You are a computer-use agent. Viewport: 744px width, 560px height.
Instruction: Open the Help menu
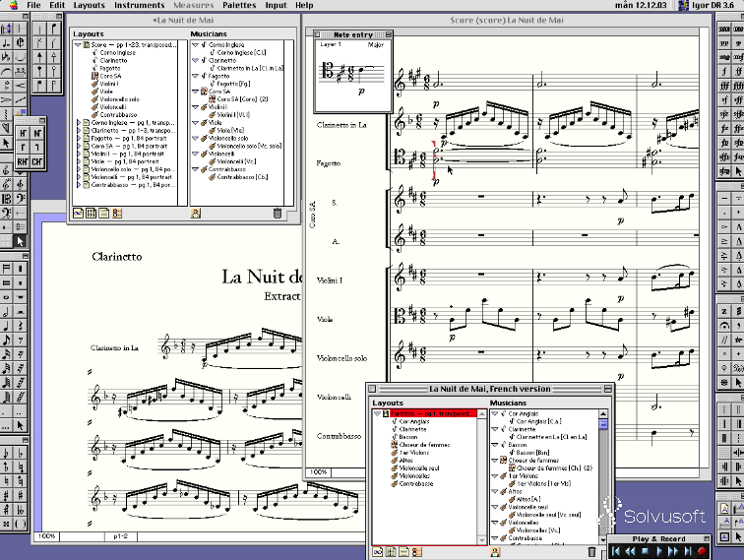coord(304,5)
